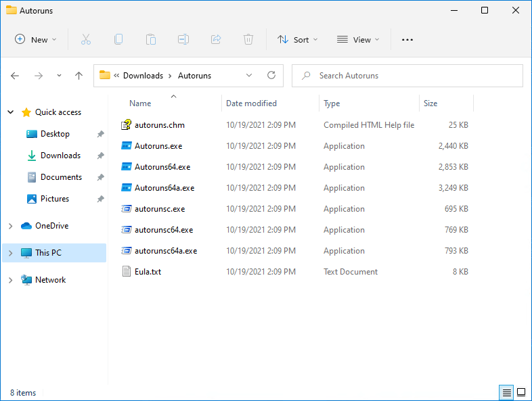The width and height of the screenshot is (532, 401).
Task: Sort by the Type column header
Action: (x=332, y=103)
